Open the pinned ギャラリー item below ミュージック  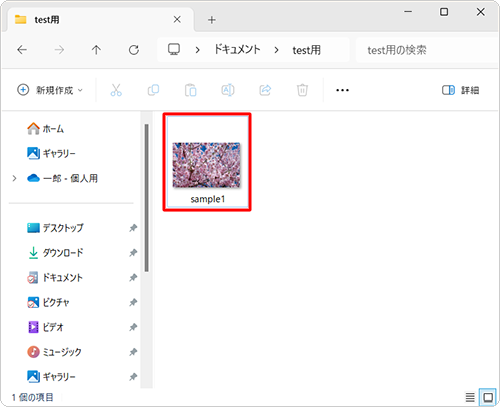click(x=51, y=377)
